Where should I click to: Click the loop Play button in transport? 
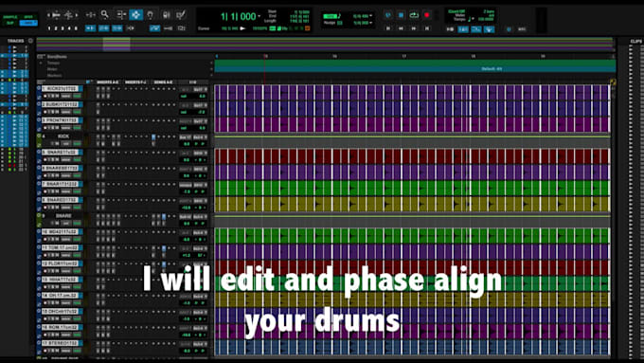[414, 15]
